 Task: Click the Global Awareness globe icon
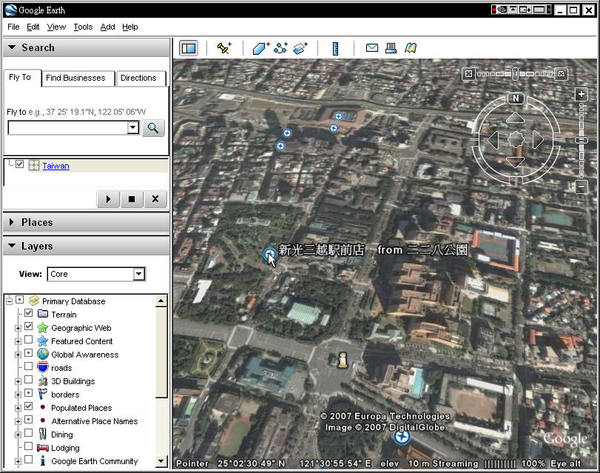[x=43, y=354]
